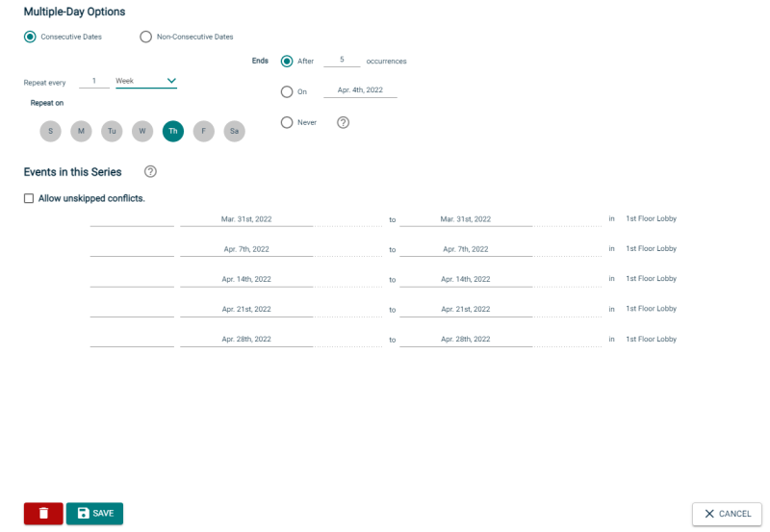Screen dimensions: 770x532
Task: Click the red trash delete button
Action: pos(43,514)
